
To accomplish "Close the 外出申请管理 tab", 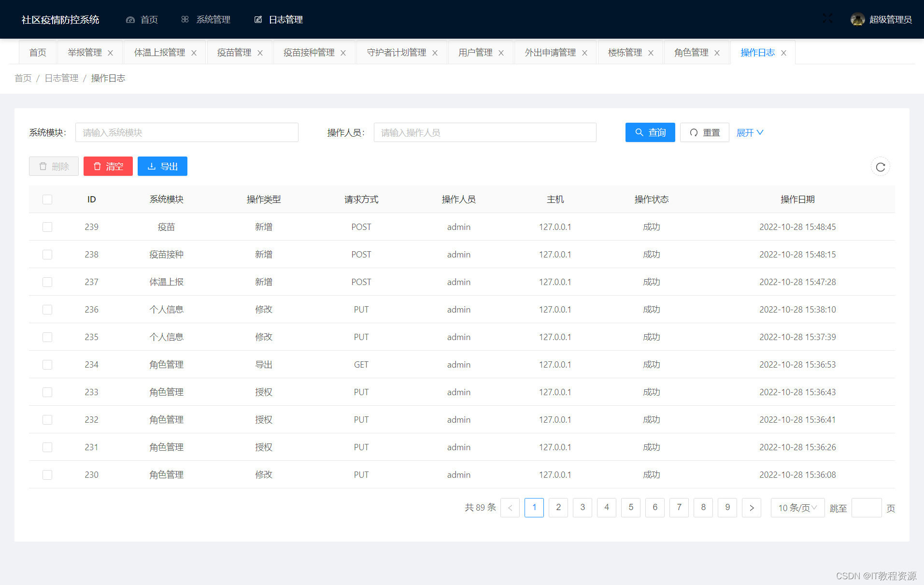I will pyautogui.click(x=584, y=53).
